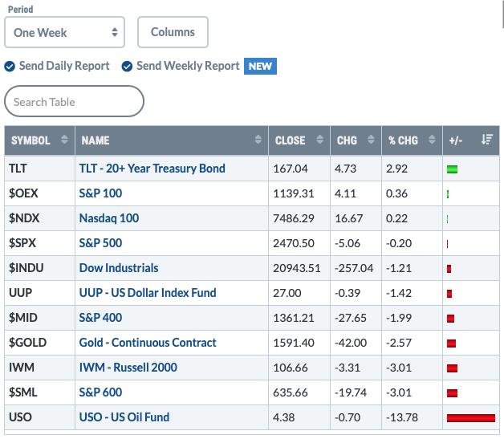Image resolution: width=504 pixels, height=439 pixels.
Task: Open USO - US Oil Fund link
Action: click(x=124, y=417)
